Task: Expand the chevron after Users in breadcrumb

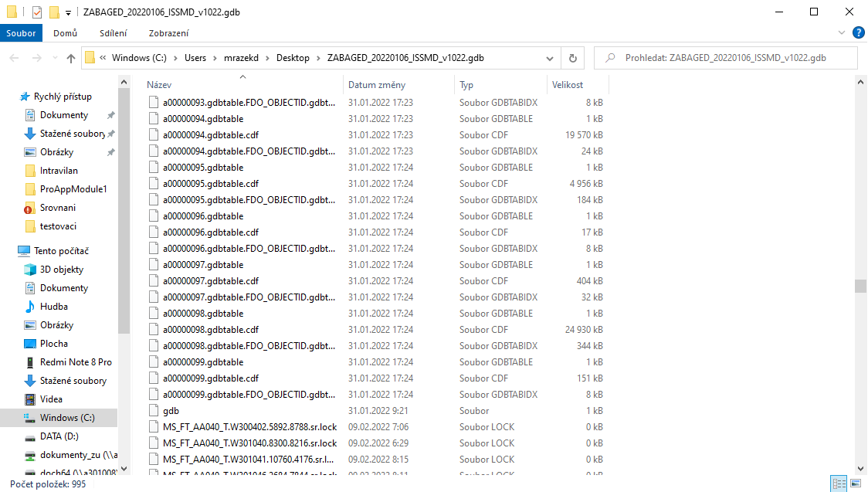Action: coord(215,58)
